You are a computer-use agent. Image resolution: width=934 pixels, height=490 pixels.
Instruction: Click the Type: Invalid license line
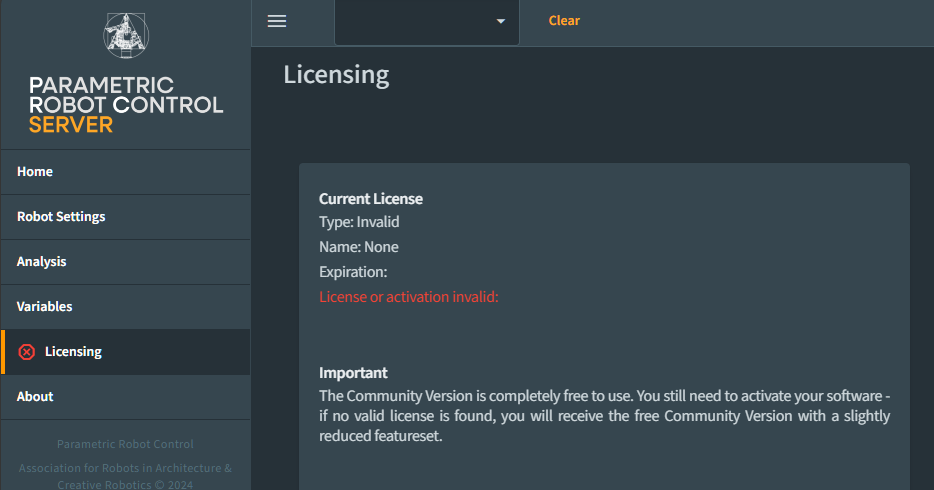pos(359,222)
